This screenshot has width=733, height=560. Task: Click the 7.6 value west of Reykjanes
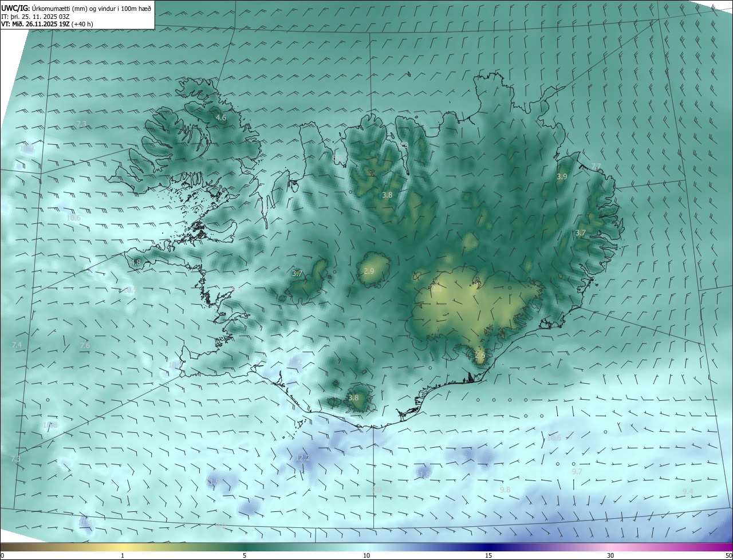[85, 346]
